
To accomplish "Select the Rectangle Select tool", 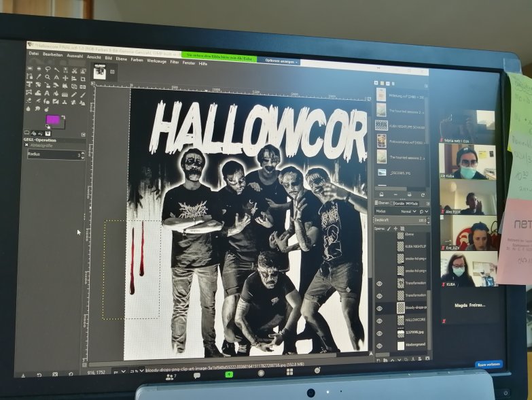I will click(29, 69).
